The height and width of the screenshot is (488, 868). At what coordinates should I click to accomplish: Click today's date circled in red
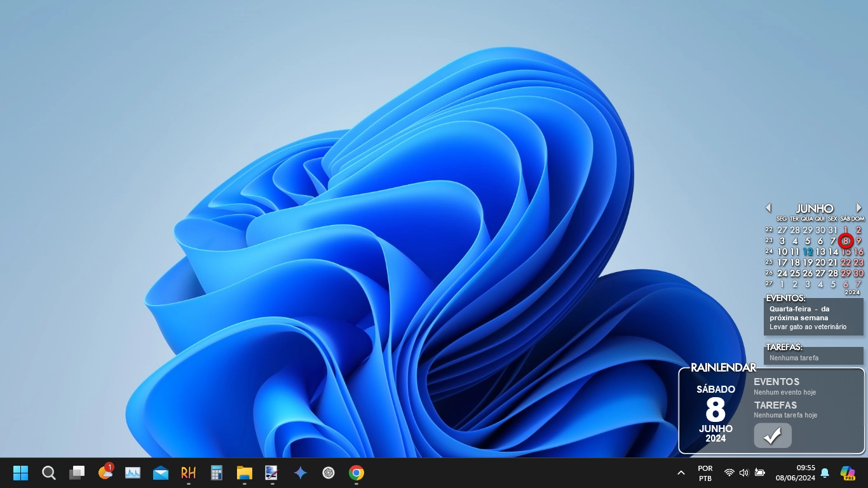point(845,241)
